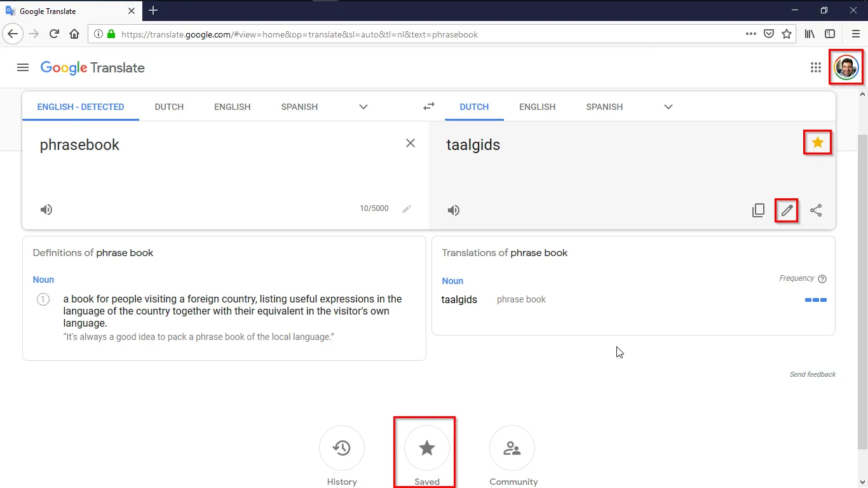Viewport: 868px width, 488px height.
Task: Play audio of the translation 'taalgids'
Action: pyautogui.click(x=454, y=210)
